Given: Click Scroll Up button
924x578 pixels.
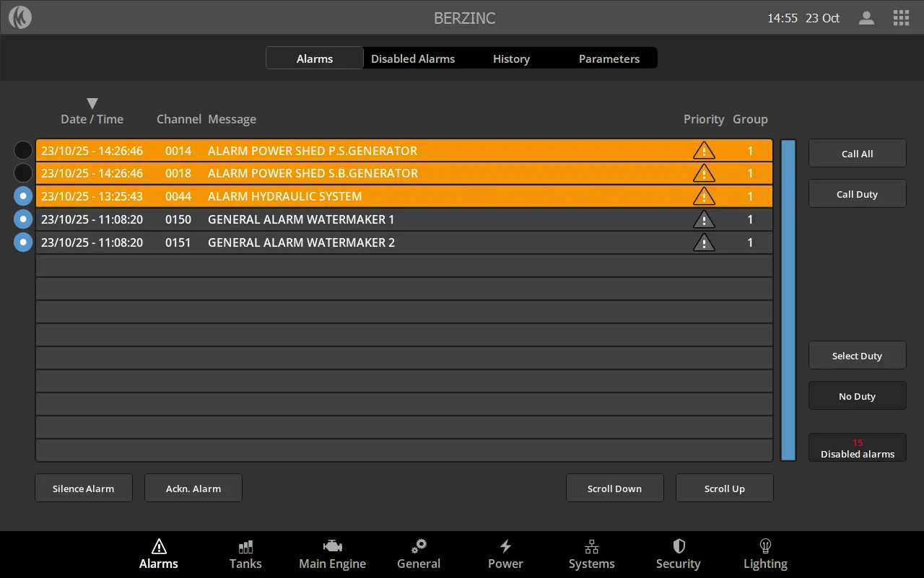Looking at the screenshot, I should click(x=725, y=489).
